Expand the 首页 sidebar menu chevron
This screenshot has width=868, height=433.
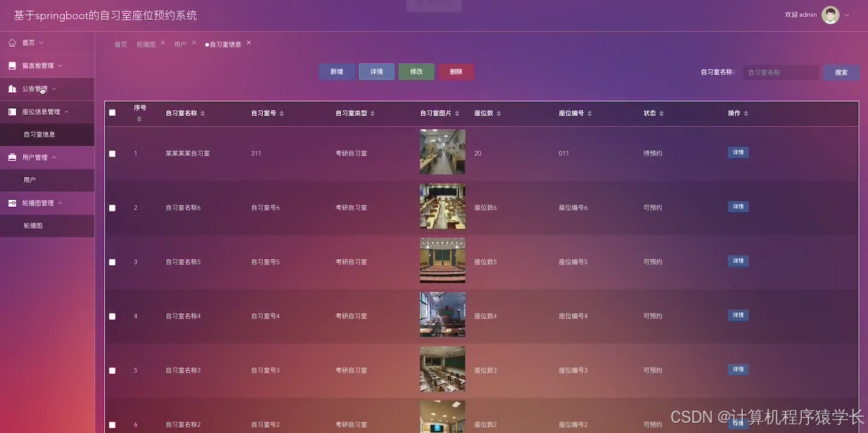point(41,43)
